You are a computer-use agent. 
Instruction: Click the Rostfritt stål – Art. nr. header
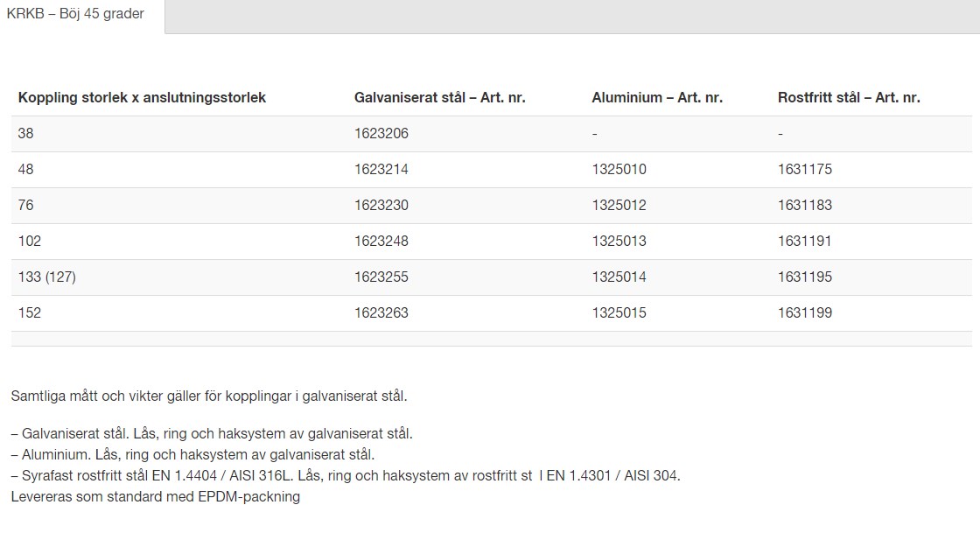click(850, 97)
